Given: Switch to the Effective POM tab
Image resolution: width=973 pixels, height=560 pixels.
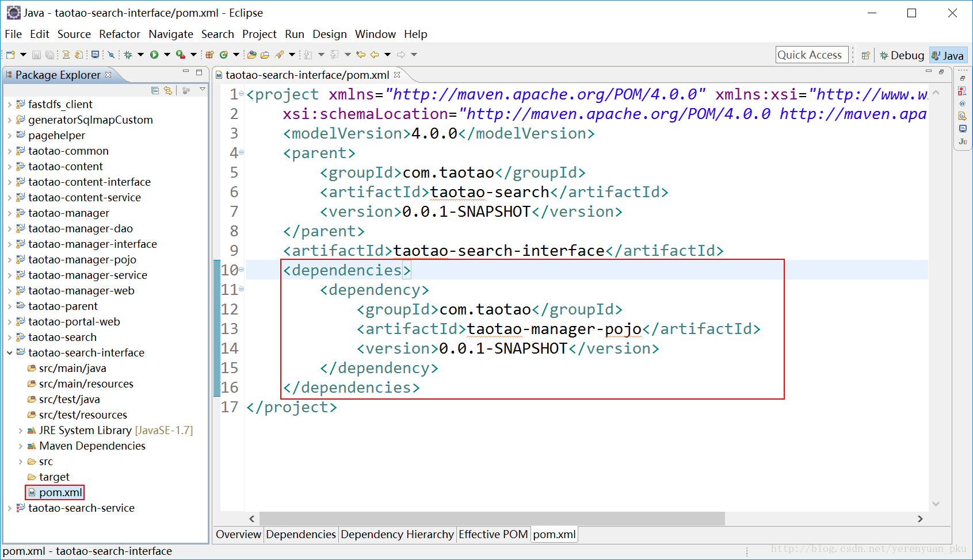Looking at the screenshot, I should tap(493, 535).
